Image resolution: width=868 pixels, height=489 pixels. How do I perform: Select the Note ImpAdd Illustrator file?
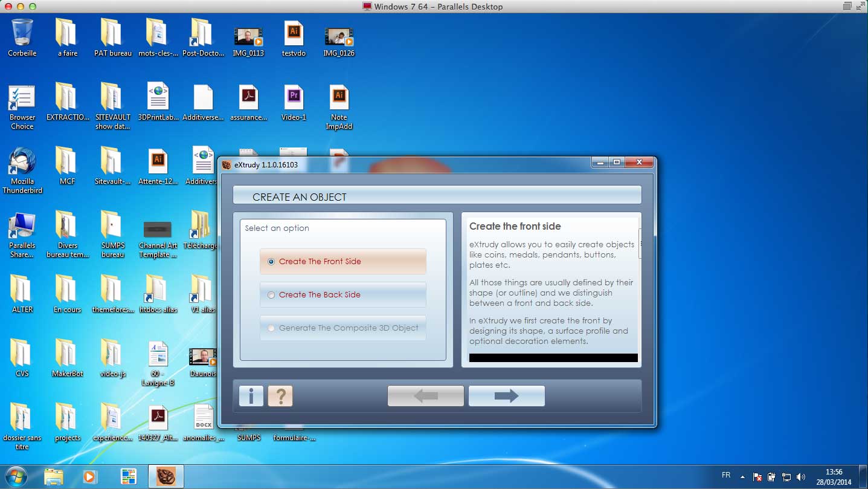point(339,107)
